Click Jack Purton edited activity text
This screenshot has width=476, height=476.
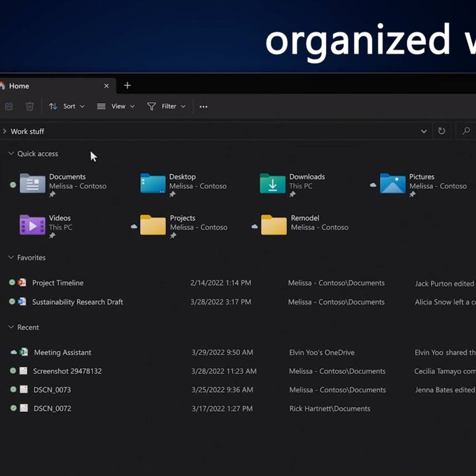(x=444, y=284)
